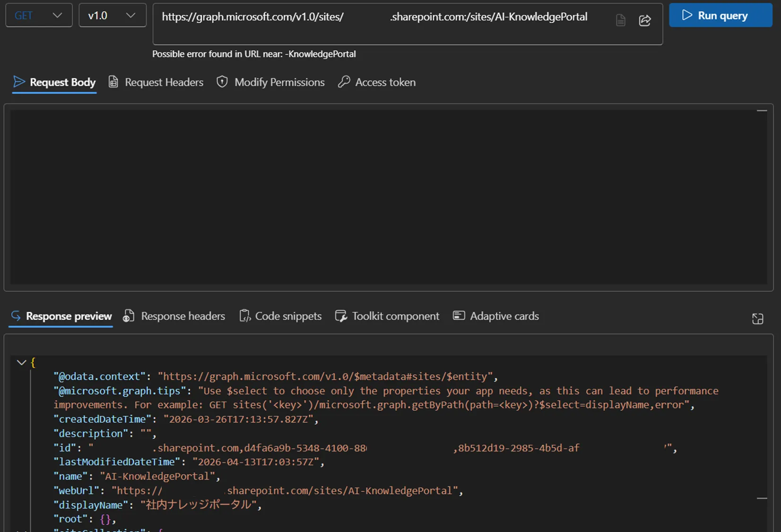The width and height of the screenshot is (781, 532).
Task: Run the query
Action: pos(720,15)
